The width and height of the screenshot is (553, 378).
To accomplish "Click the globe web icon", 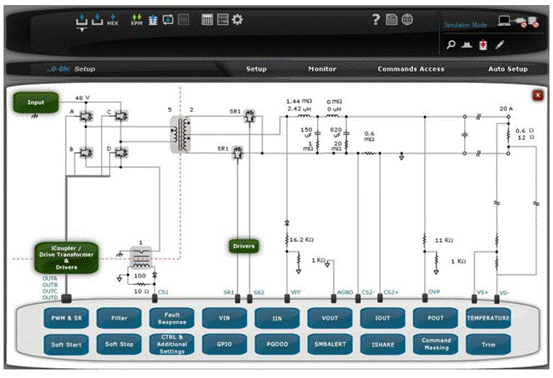I will (x=407, y=19).
